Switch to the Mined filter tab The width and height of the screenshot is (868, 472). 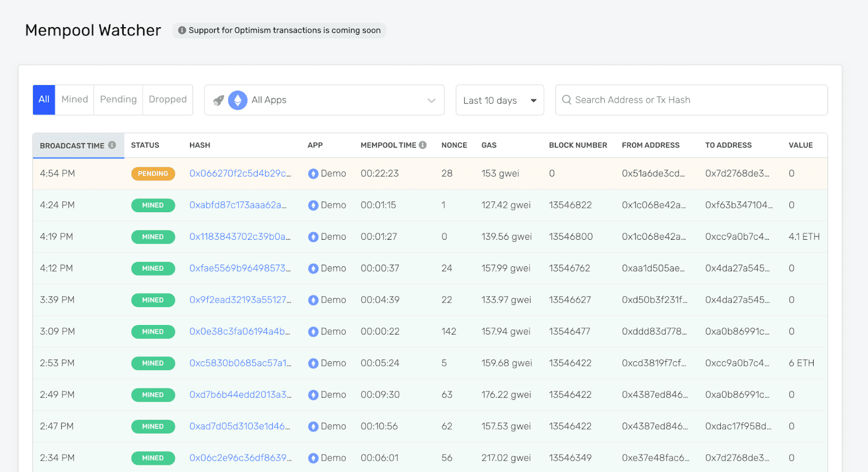tap(74, 100)
